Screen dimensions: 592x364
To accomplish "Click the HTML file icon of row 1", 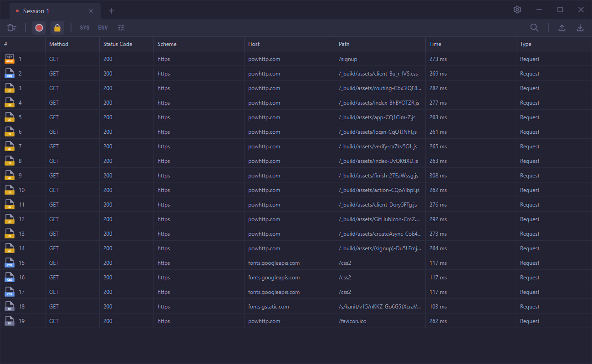I will coord(10,59).
